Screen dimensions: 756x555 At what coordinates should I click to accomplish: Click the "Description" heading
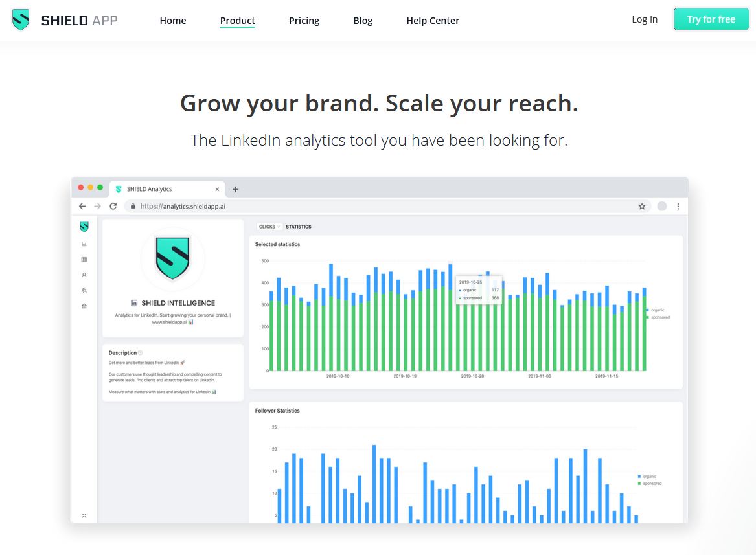coord(122,353)
